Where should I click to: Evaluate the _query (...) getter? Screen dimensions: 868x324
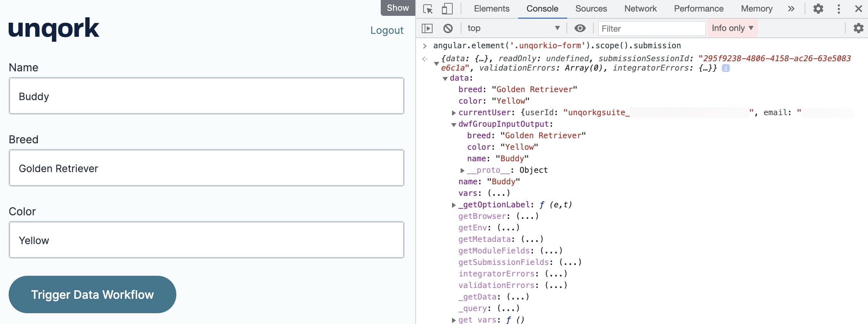(x=508, y=309)
